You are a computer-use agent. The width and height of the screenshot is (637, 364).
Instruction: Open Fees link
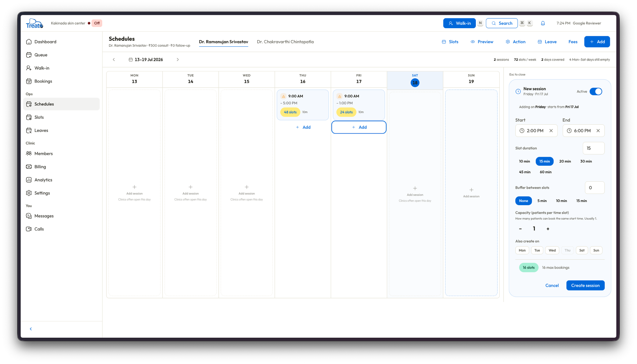[573, 42]
